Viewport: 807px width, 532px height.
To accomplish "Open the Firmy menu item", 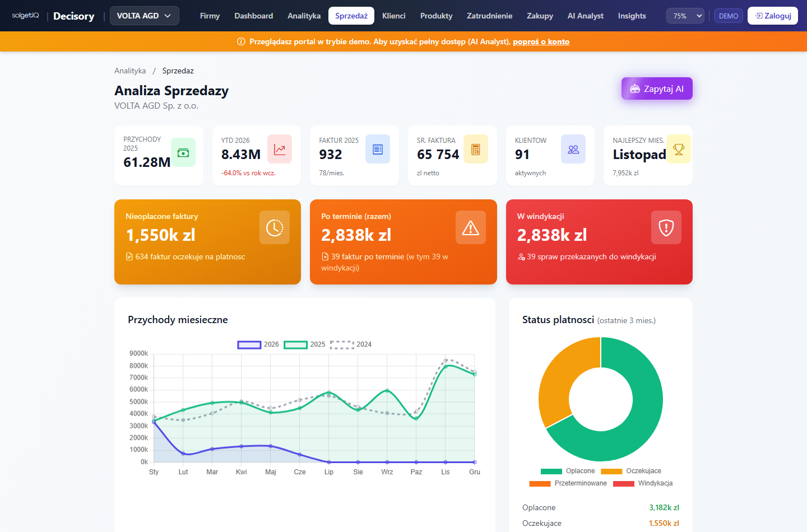I will tap(210, 16).
